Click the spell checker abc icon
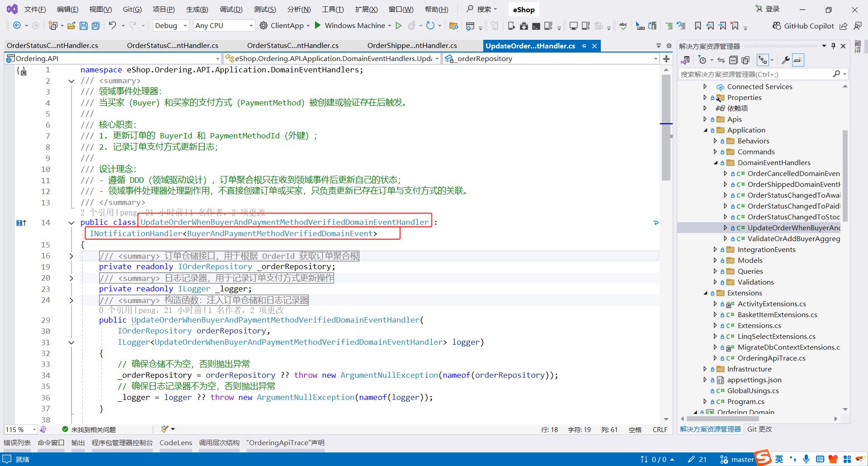Viewport: 868px width, 466px height. (623, 26)
